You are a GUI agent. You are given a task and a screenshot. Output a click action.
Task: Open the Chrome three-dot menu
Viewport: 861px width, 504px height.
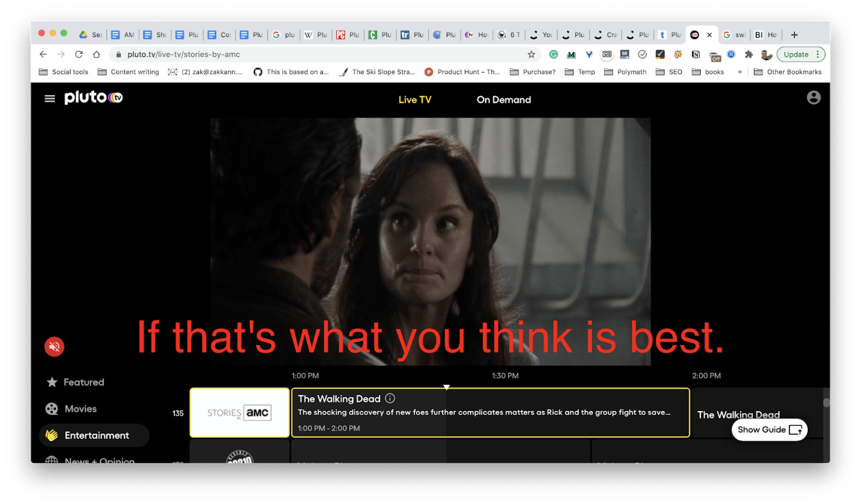pyautogui.click(x=818, y=54)
